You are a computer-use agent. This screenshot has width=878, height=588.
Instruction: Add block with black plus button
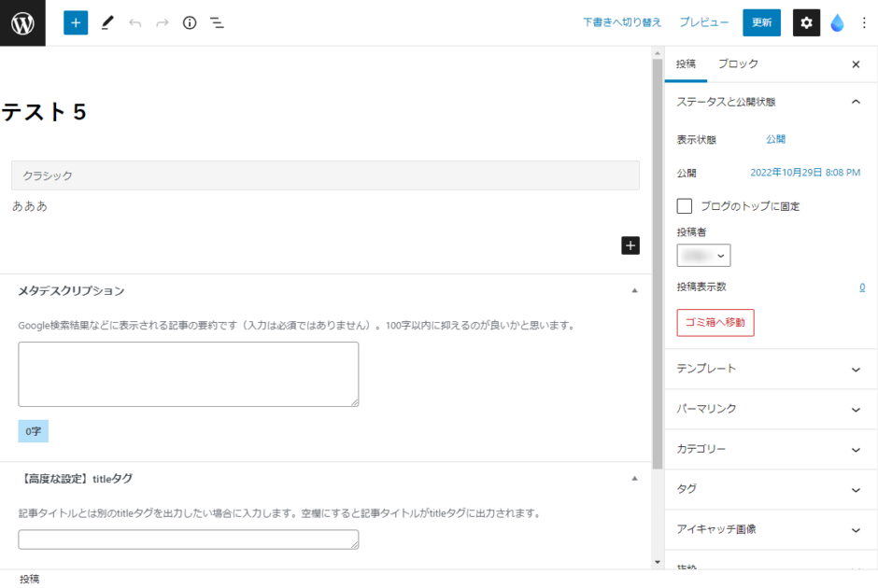point(630,245)
